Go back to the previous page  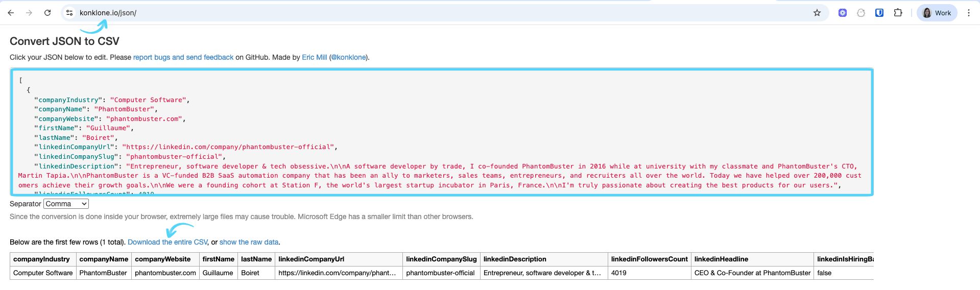coord(11,13)
